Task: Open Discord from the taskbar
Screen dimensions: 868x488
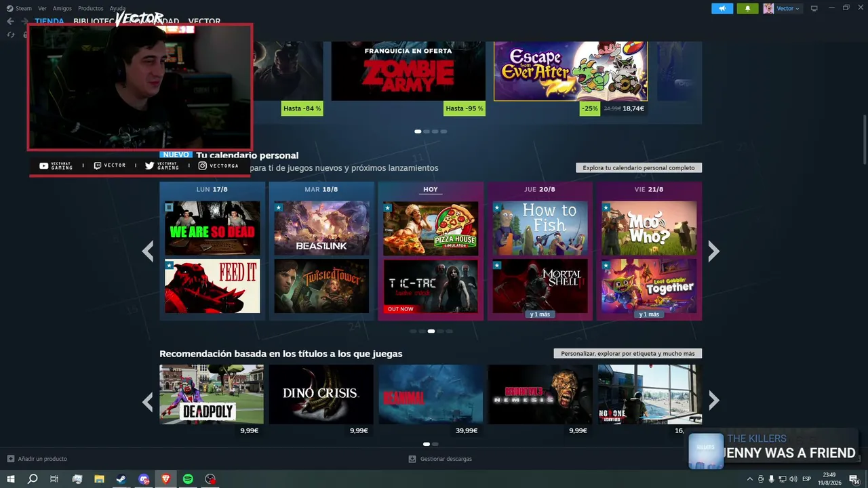Action: (x=144, y=479)
